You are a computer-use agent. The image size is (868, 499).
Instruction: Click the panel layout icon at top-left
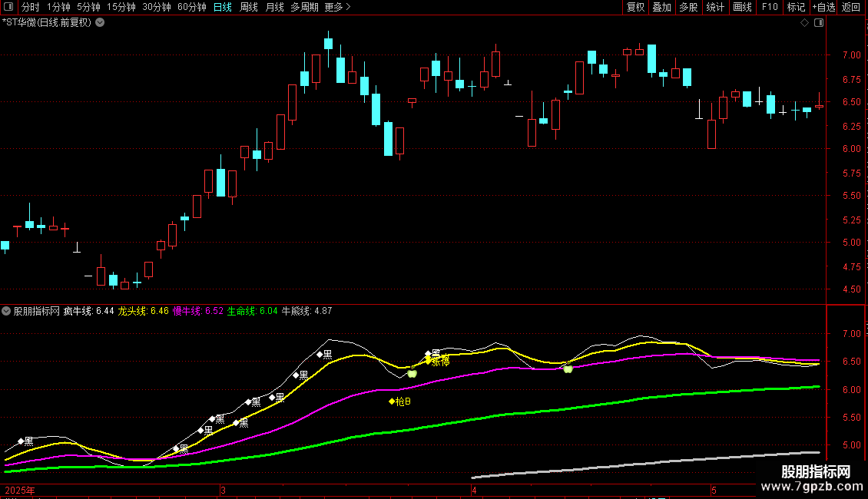[x=8, y=7]
